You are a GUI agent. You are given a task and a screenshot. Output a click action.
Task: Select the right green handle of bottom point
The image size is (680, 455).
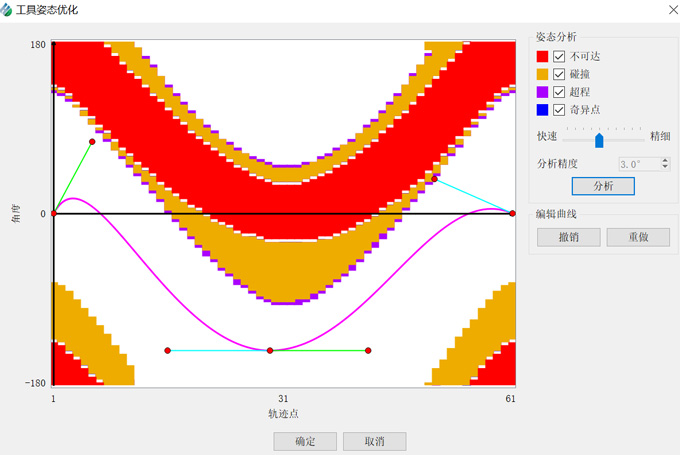(x=368, y=350)
